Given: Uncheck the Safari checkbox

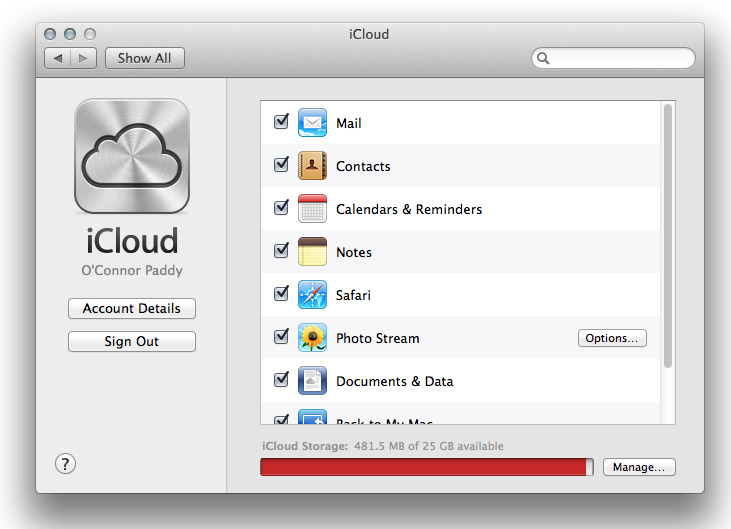Looking at the screenshot, I should (x=281, y=293).
